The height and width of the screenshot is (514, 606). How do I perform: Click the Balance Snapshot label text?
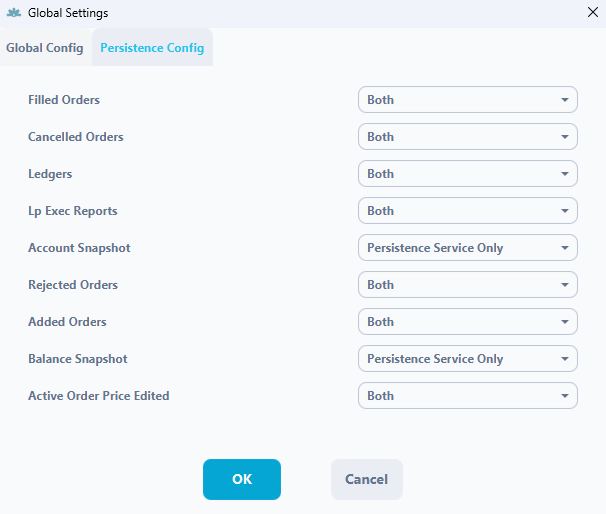tap(78, 359)
